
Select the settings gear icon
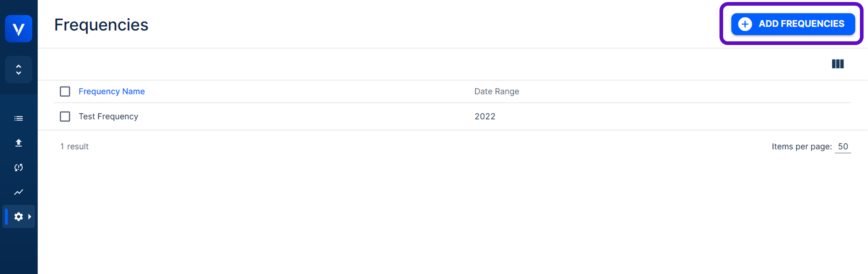tap(19, 217)
